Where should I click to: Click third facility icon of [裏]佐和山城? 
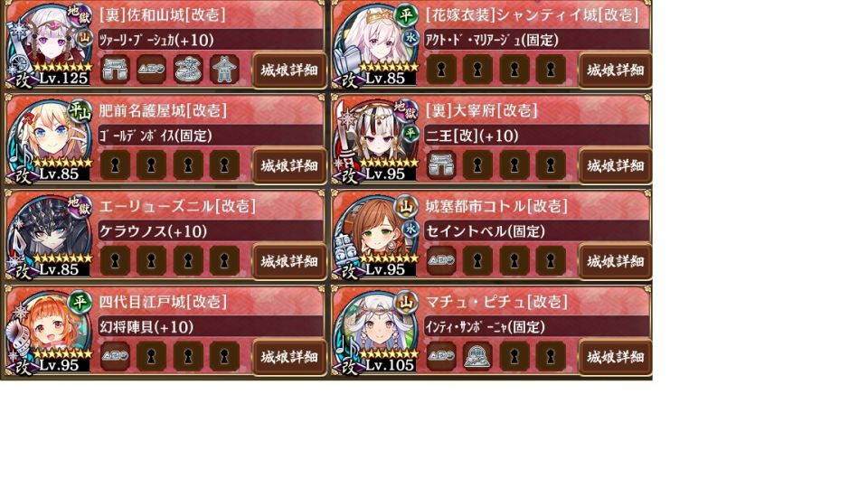click(x=188, y=70)
